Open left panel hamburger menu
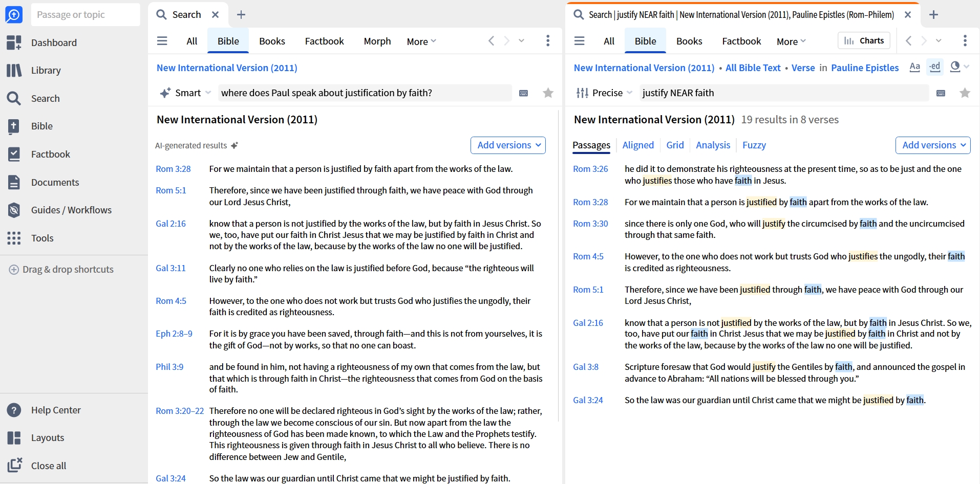980x484 pixels. (x=162, y=41)
